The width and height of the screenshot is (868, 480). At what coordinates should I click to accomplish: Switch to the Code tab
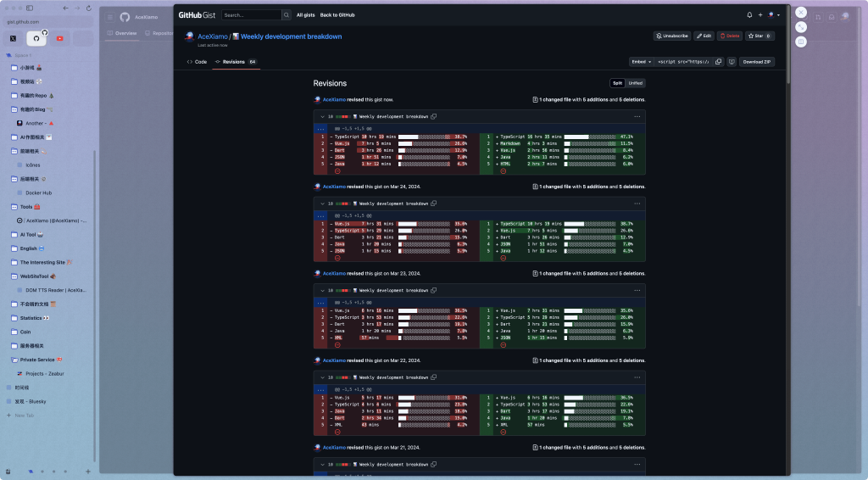pyautogui.click(x=197, y=62)
